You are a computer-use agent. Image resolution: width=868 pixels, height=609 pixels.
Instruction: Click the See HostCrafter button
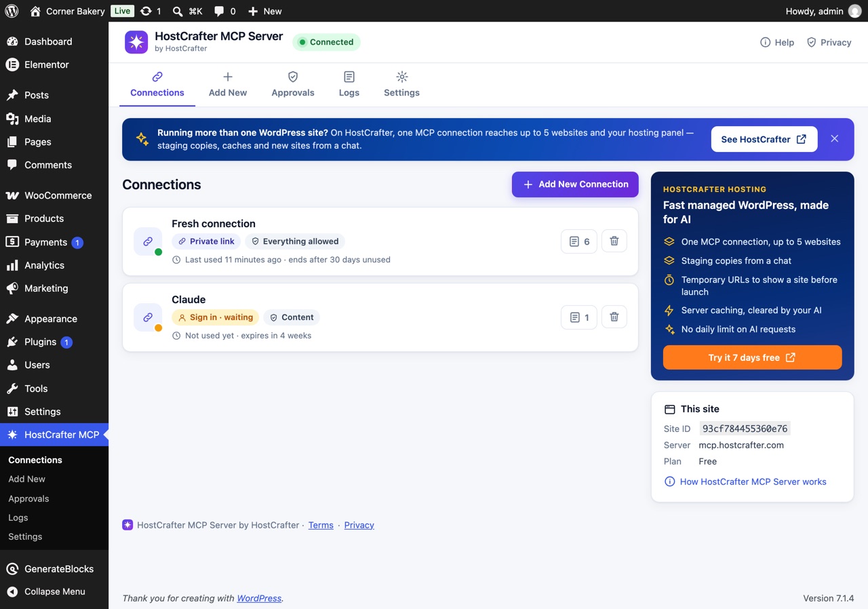tap(764, 139)
